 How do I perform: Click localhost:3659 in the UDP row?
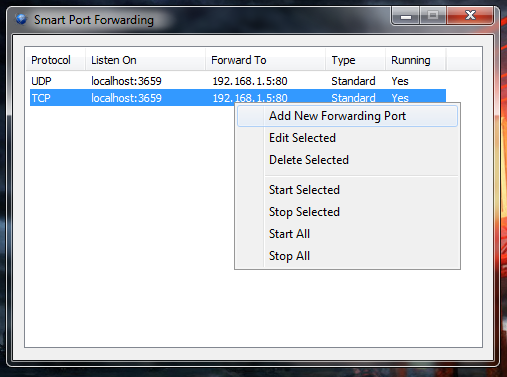pos(126,81)
